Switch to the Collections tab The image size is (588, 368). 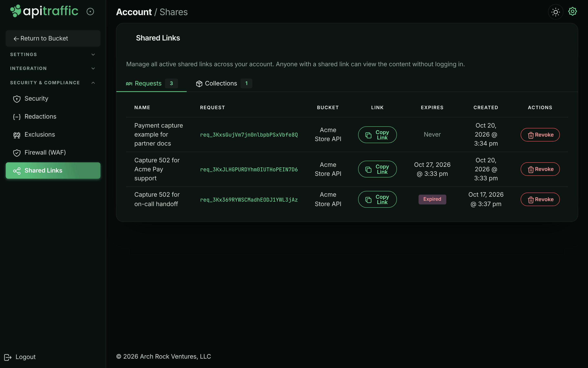click(224, 83)
